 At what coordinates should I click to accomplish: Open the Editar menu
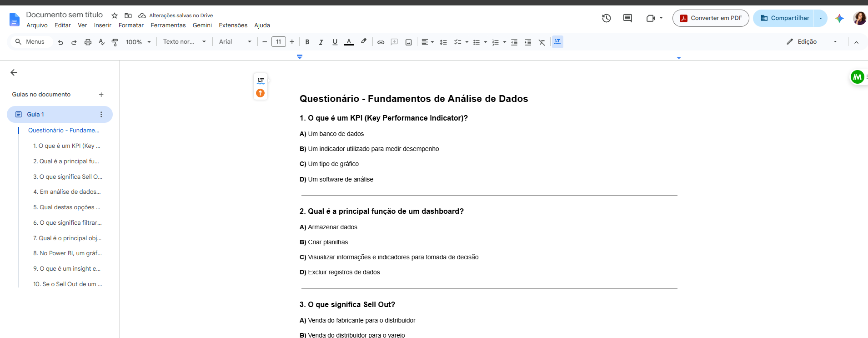pos(63,25)
